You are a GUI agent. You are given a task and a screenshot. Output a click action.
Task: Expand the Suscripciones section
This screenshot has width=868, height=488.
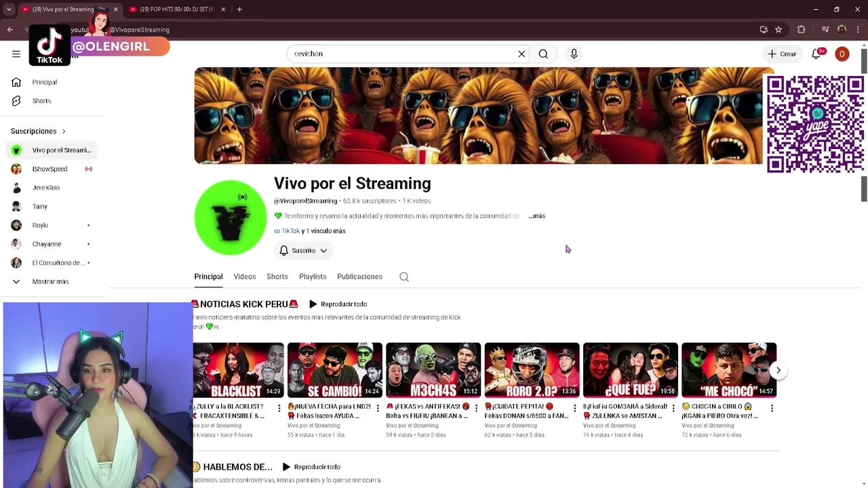[39, 131]
